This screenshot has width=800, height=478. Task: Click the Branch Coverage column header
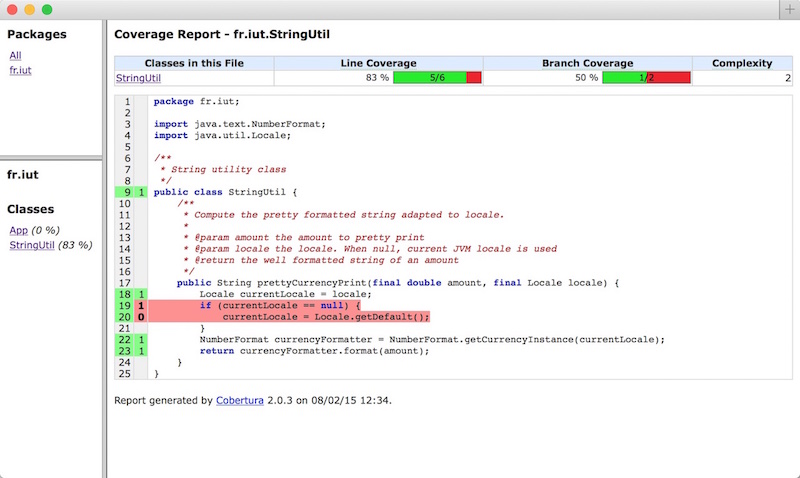click(x=588, y=63)
